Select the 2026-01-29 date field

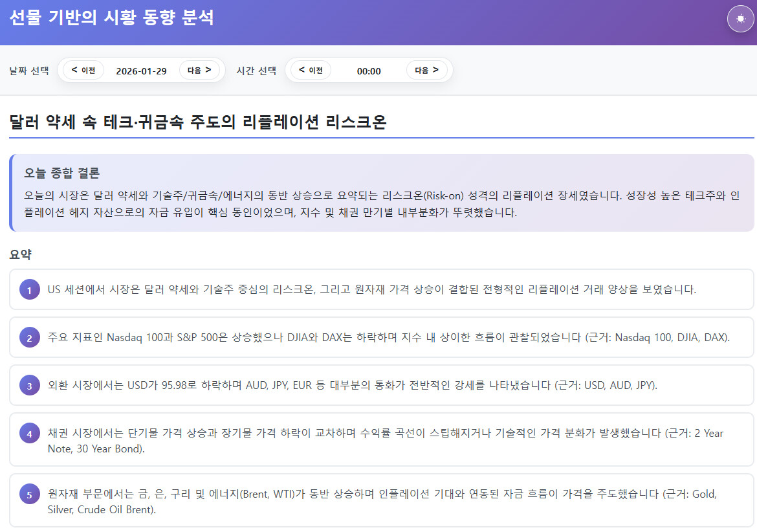tap(141, 71)
